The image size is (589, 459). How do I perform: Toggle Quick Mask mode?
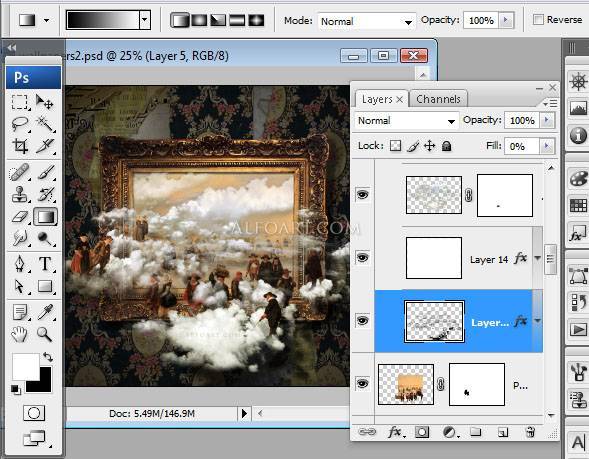pos(34,413)
